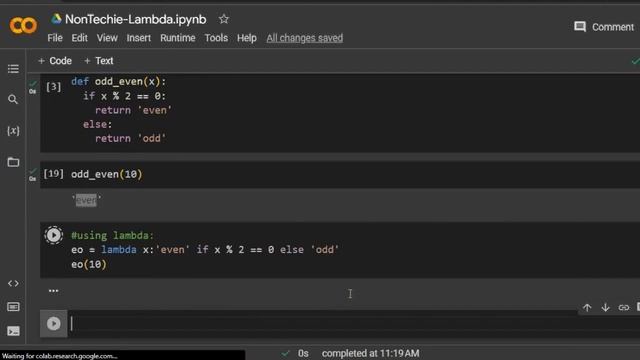The height and width of the screenshot is (360, 640).
Task: Click the connected checkmark at toolbar right
Action: 635,61
